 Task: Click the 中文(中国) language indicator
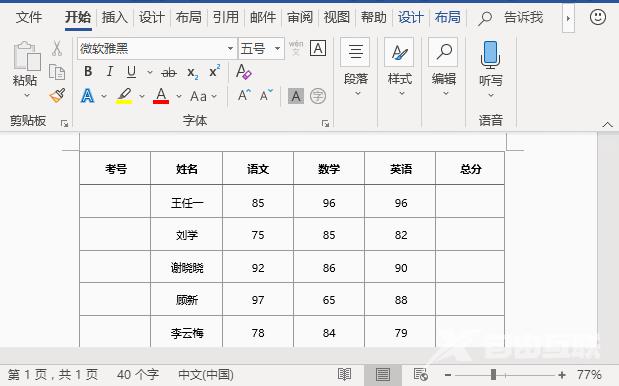(206, 374)
